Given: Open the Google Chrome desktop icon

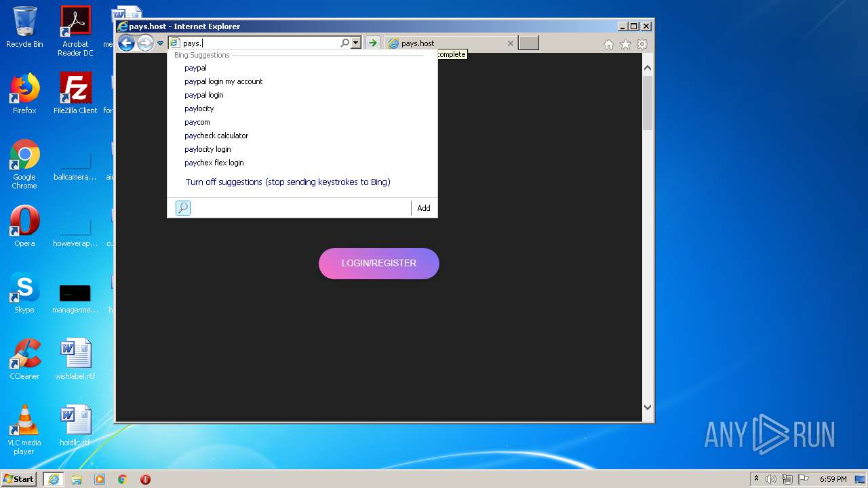Looking at the screenshot, I should 24,165.
